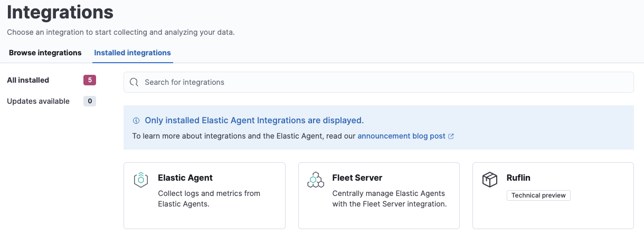Viewport: 644px width, 236px height.
Task: Click 'Only installed Elastic Agent Integrations are displayed' text
Action: click(254, 121)
